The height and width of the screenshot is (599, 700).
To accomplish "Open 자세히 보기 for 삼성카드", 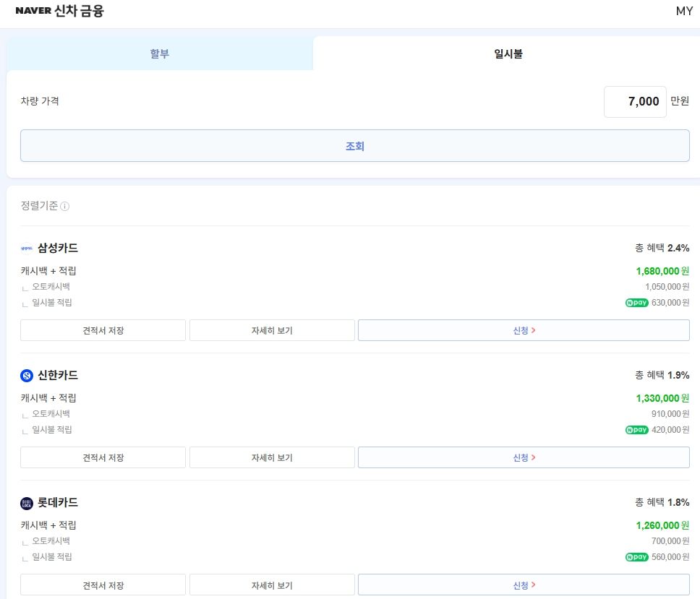I will pyautogui.click(x=272, y=330).
